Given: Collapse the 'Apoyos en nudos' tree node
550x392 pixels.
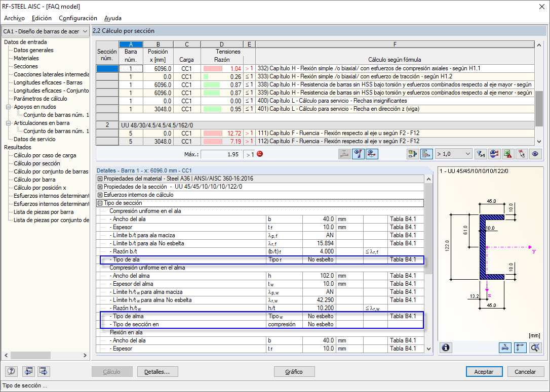Looking at the screenshot, I should point(9,107).
